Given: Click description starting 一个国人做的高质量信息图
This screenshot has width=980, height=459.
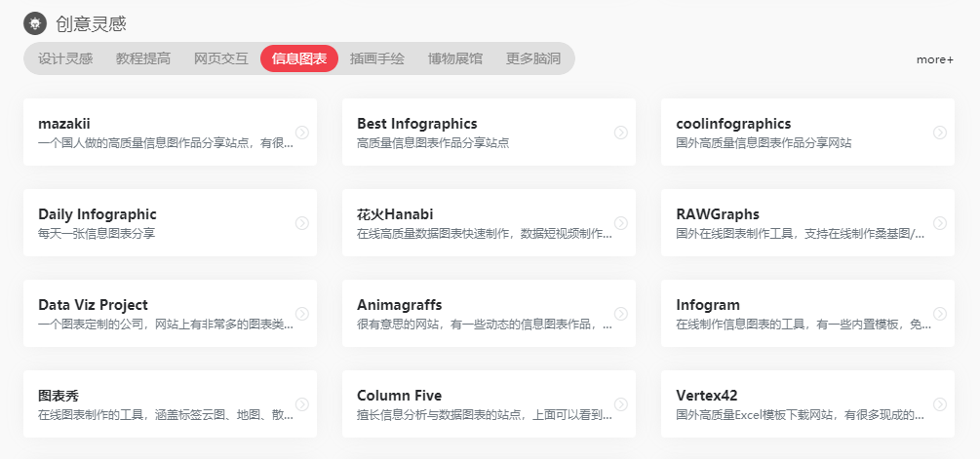Looking at the screenshot, I should [166, 143].
